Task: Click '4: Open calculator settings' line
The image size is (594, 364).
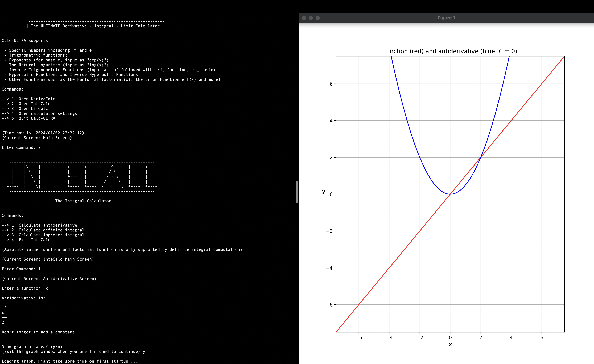Action: (39, 113)
